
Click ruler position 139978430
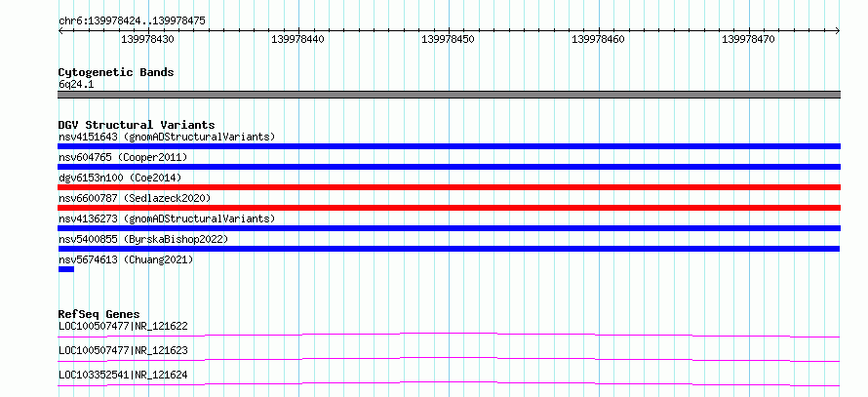click(147, 39)
